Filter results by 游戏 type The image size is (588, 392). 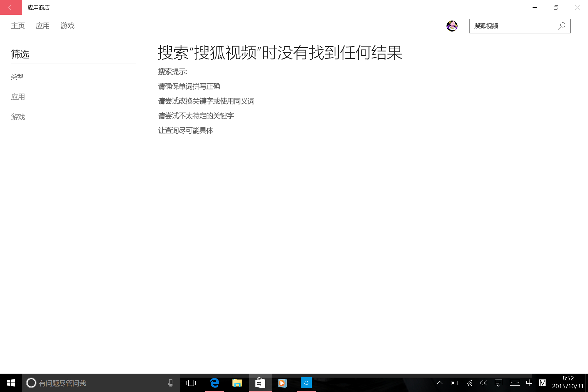click(18, 117)
